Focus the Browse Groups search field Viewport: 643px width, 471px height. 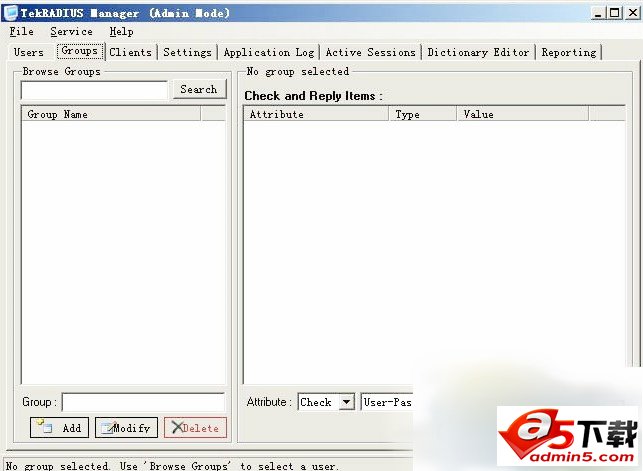94,90
